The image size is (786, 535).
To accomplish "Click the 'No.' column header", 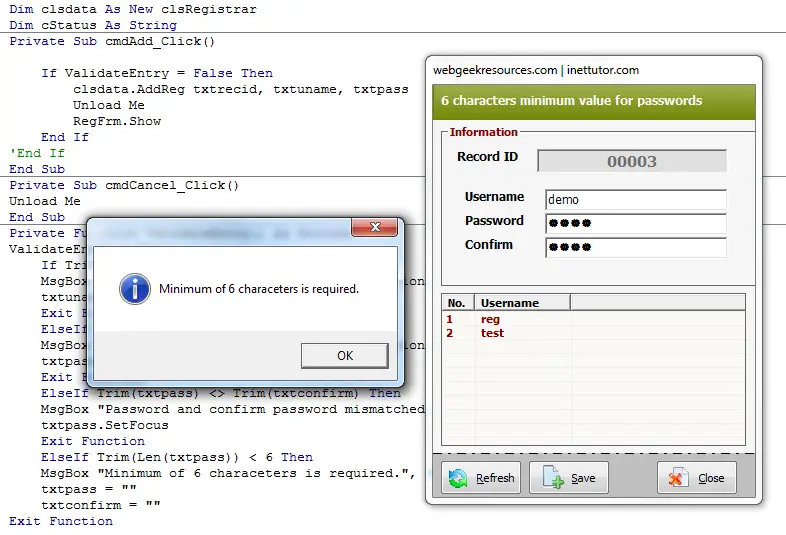I will pos(458,303).
